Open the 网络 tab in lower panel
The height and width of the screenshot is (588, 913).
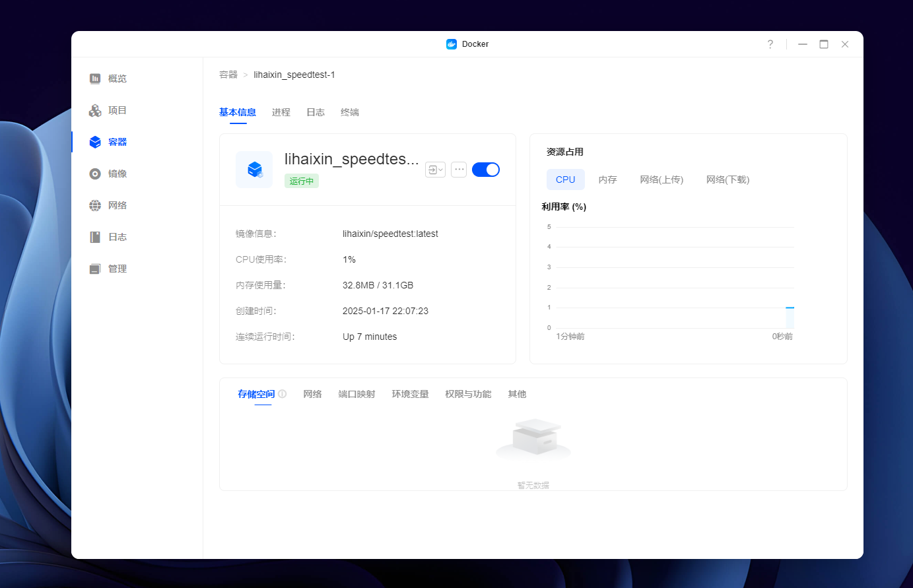coord(312,394)
